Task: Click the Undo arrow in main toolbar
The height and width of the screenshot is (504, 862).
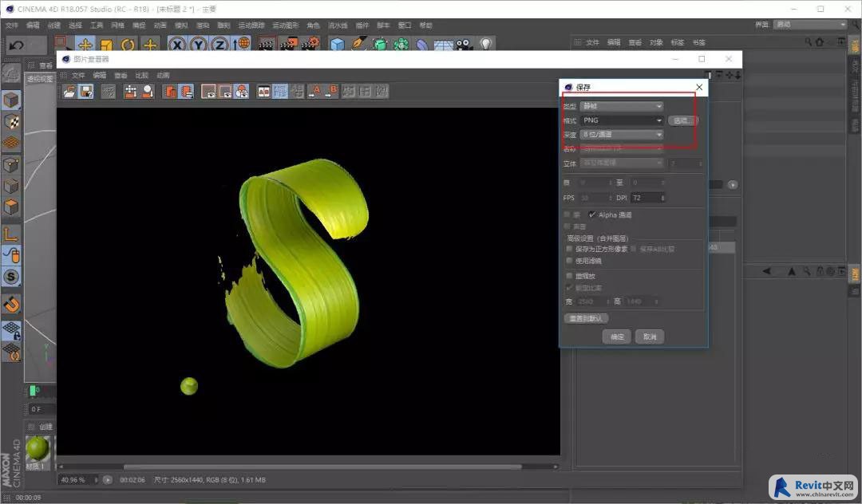Action: tap(16, 45)
